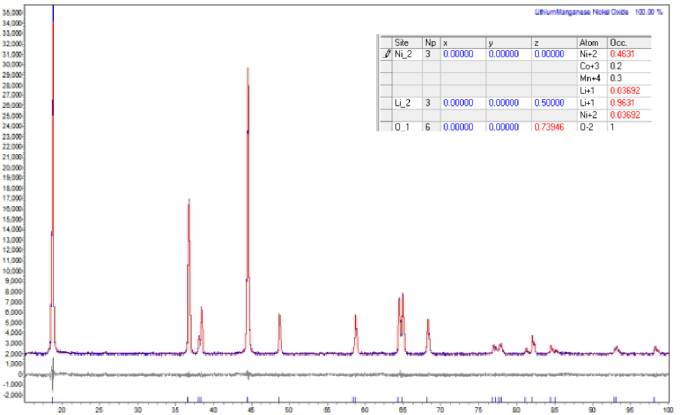Click the pencil edit icon beside Ni_2

386,54
